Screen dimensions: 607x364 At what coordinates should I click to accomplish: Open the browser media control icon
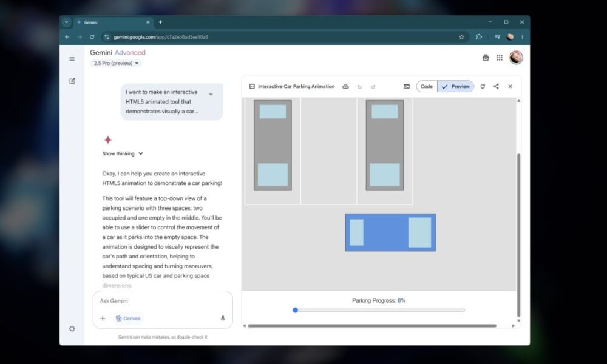[x=498, y=37]
